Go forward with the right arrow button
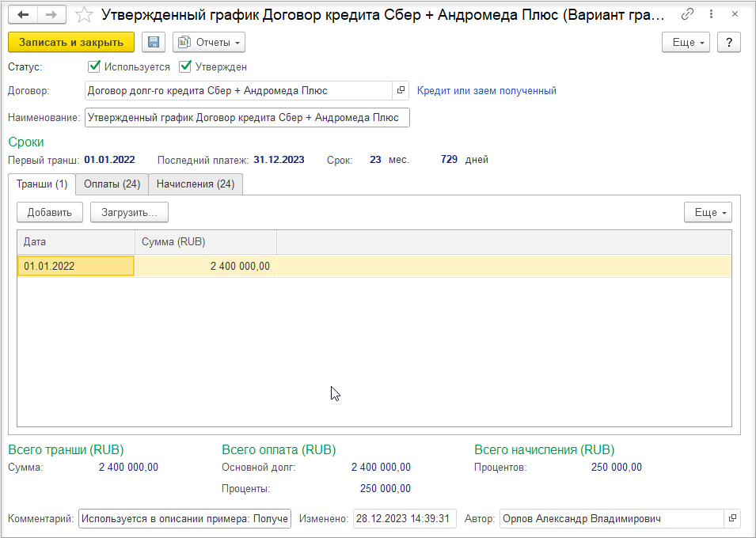Screen dimensions: 756x538 [x=51, y=15]
